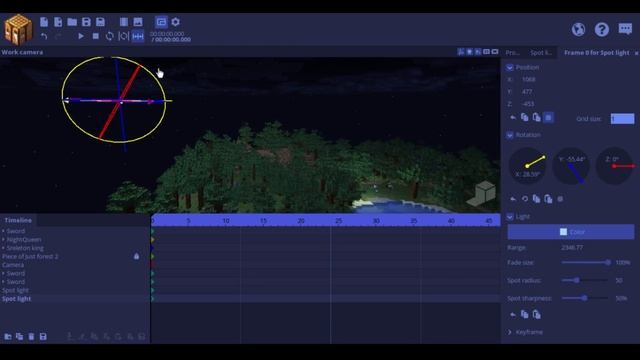Toggle the highlighted timeline spacing icon
640x360 pixels.
click(x=138, y=36)
